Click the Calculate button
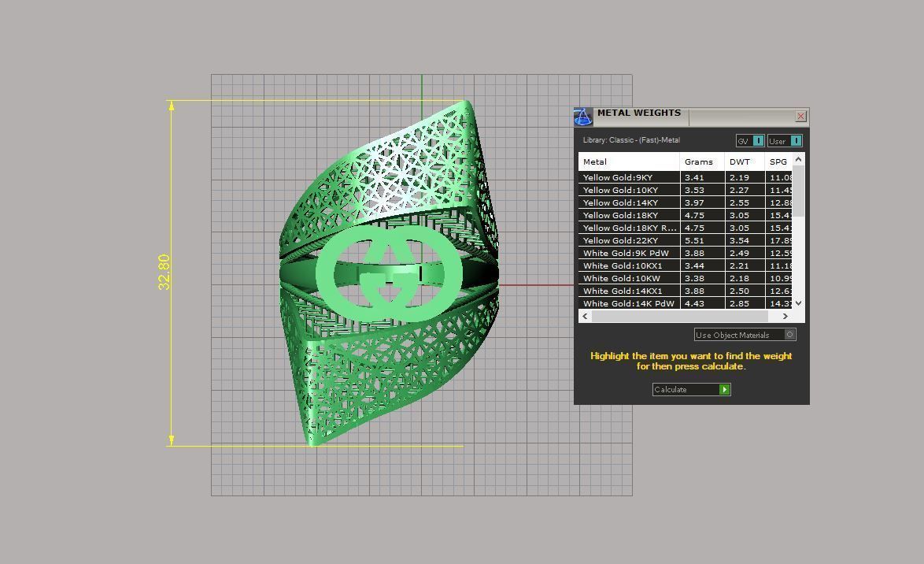This screenshot has width=924, height=564. click(x=691, y=389)
